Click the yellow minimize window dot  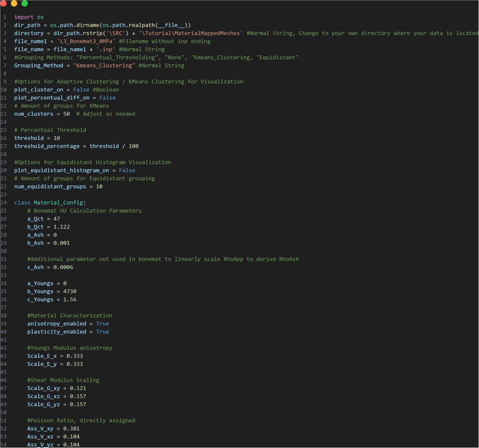pyautogui.click(x=14, y=3)
